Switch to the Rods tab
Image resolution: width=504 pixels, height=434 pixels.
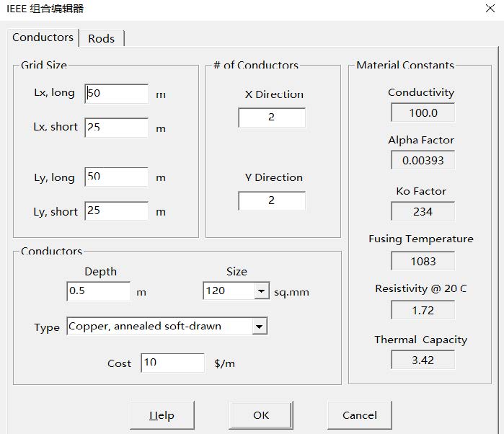(x=101, y=38)
